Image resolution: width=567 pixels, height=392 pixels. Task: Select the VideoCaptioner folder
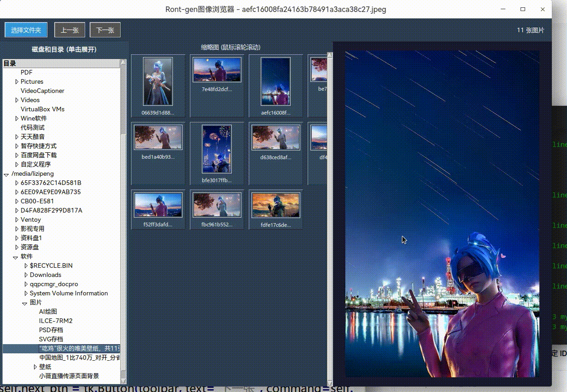click(42, 91)
